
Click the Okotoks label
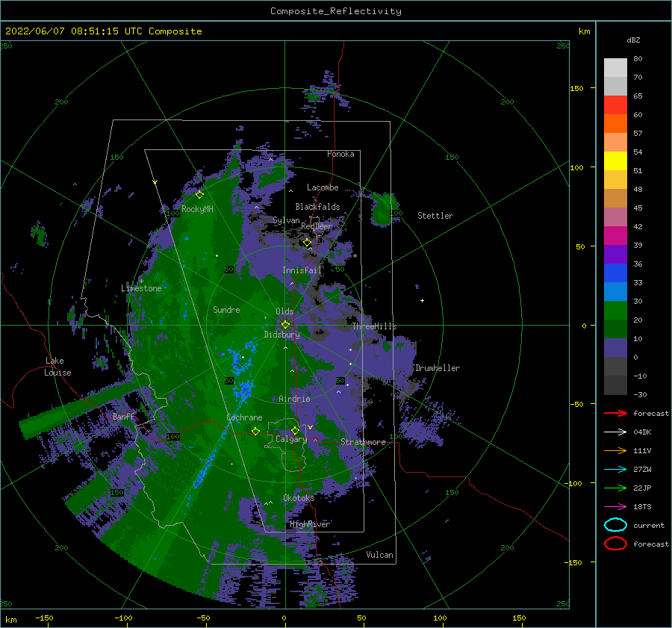pos(299,498)
